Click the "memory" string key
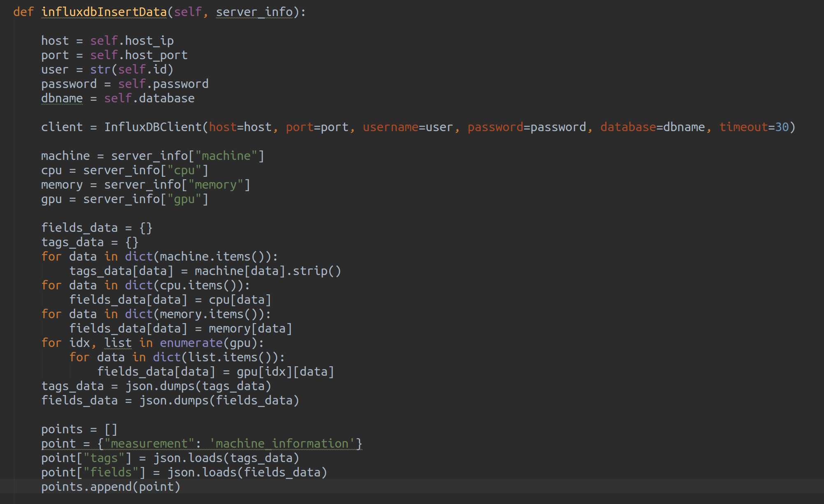The width and height of the screenshot is (824, 504). pos(215,185)
